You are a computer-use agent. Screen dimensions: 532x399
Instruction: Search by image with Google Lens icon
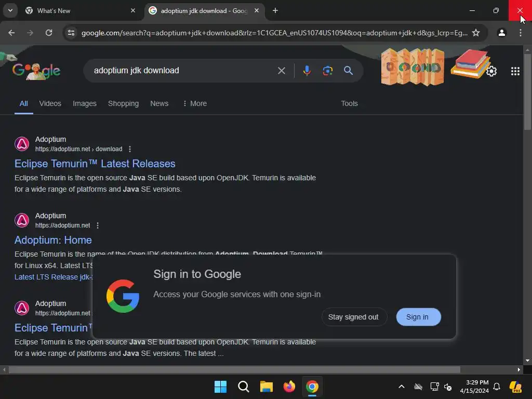click(327, 71)
